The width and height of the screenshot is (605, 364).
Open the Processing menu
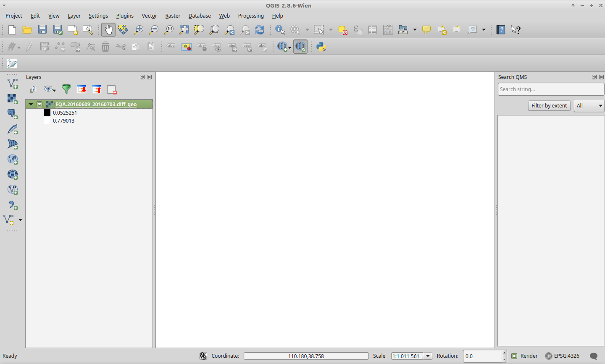(x=251, y=16)
